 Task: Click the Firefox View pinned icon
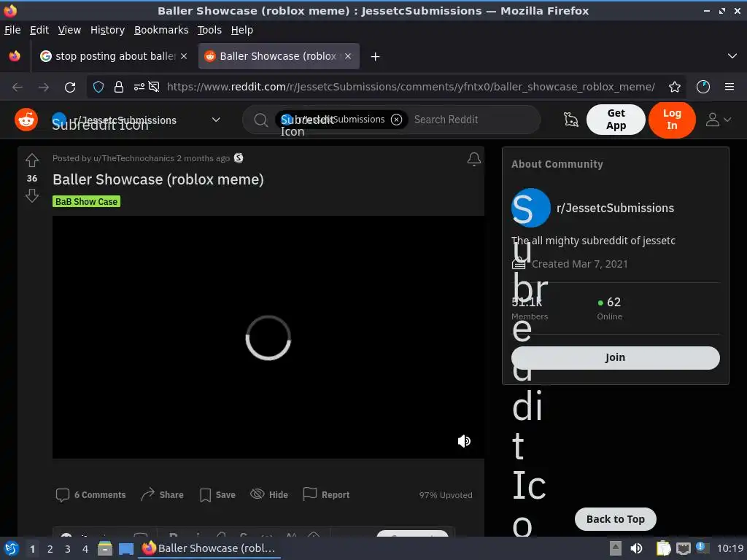15,56
